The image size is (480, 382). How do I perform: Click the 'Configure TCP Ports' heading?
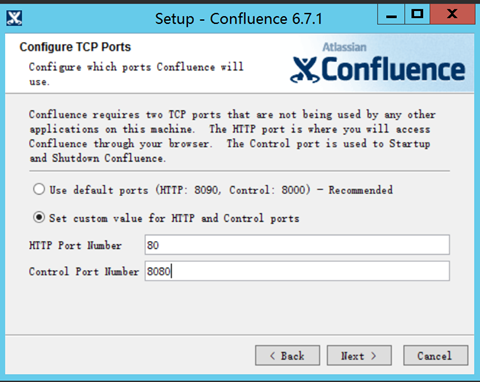(x=75, y=47)
